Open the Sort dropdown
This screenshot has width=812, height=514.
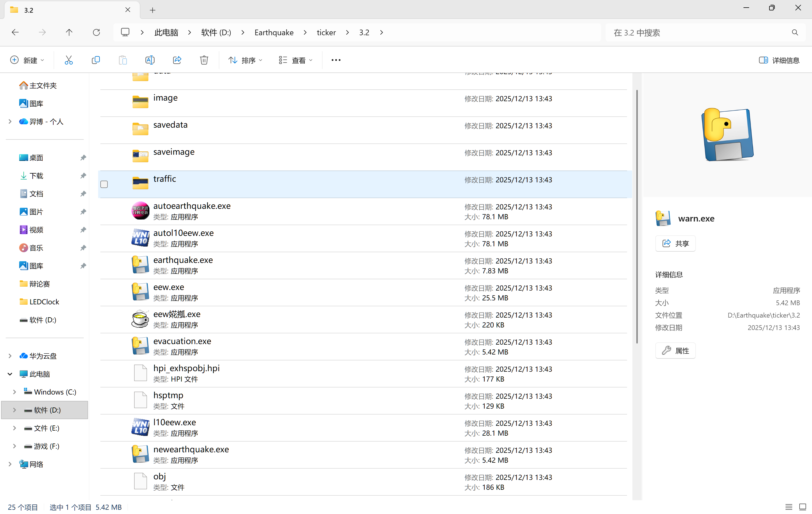(246, 60)
